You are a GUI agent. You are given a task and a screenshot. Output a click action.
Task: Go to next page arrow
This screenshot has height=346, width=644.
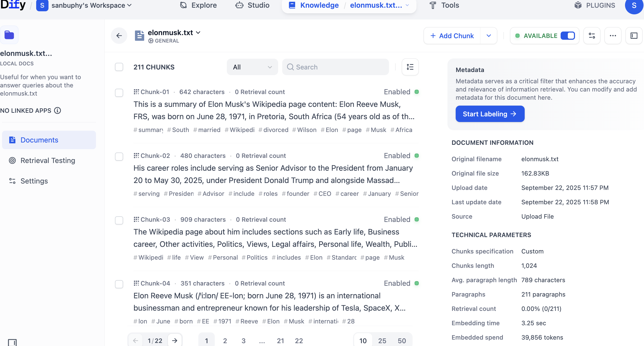[x=175, y=340]
